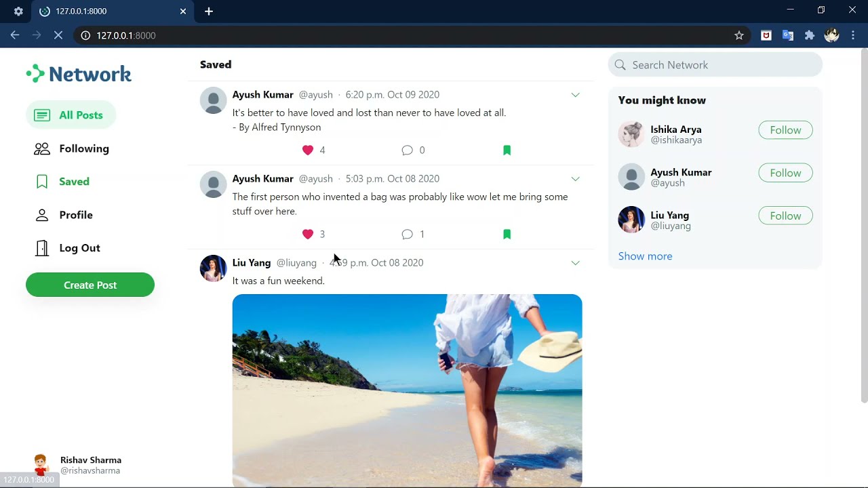Unlike the post with 4 likes

(x=308, y=150)
